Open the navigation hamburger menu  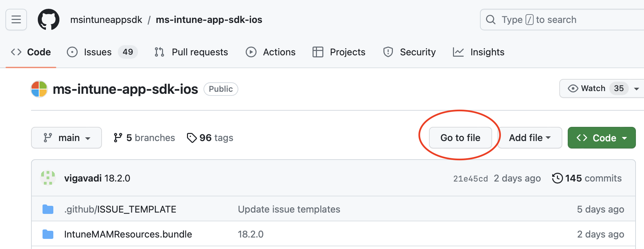tap(16, 19)
